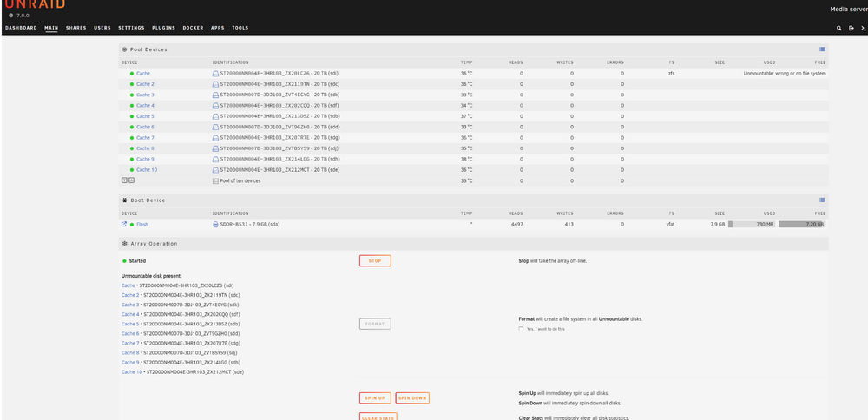Open the terminal icon in header
This screenshot has width=868, height=420.
click(x=864, y=28)
